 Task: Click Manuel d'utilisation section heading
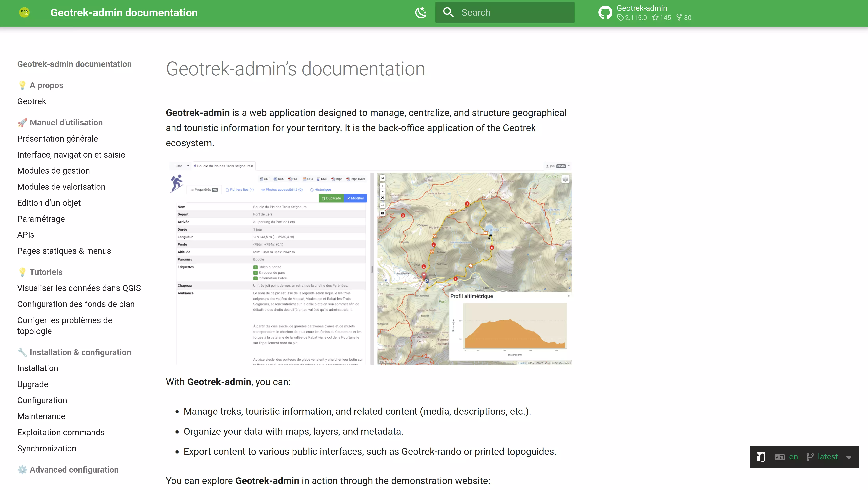coord(60,123)
